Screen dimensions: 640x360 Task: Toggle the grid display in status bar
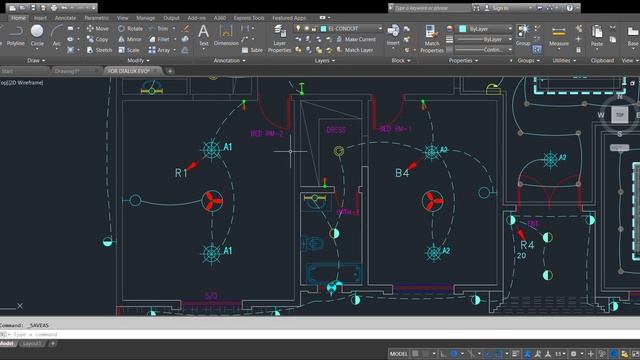(416, 353)
